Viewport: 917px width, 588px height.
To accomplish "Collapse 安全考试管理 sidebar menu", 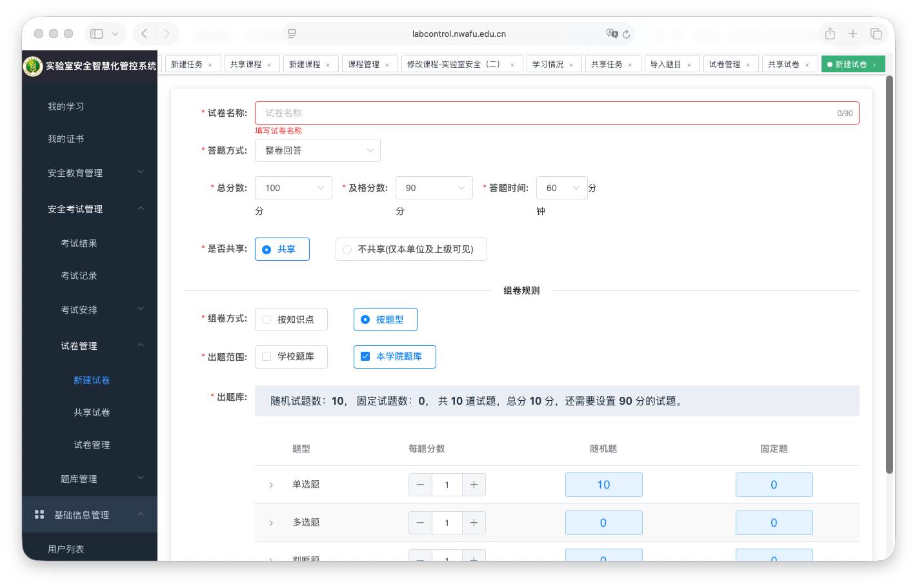I will 90,209.
